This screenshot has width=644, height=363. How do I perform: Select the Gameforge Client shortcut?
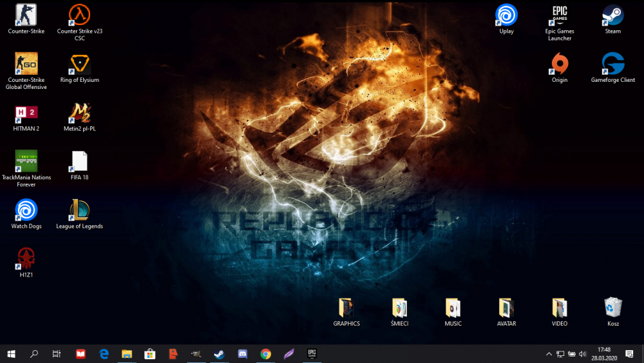pyautogui.click(x=613, y=68)
